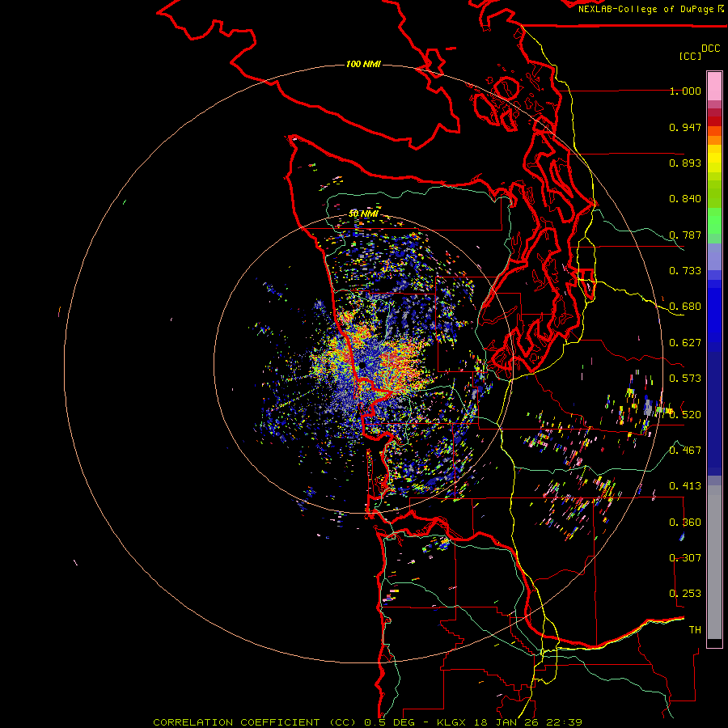This screenshot has width=728, height=728.
Task: Click the 0.787 scale value
Action: click(x=685, y=235)
